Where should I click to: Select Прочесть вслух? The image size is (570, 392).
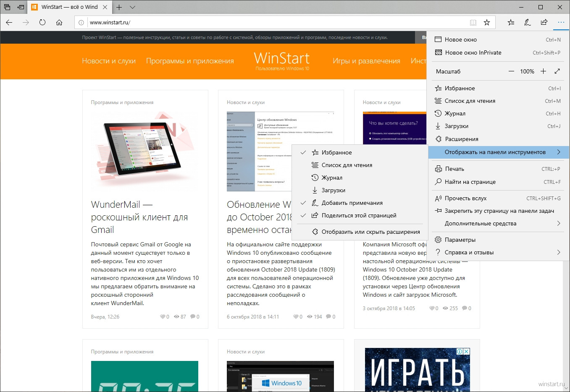(x=498, y=198)
